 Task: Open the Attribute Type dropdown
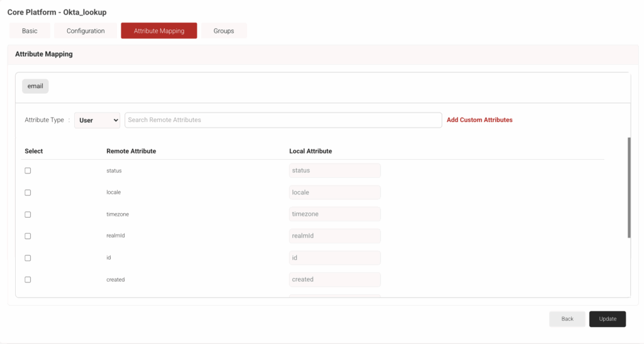(x=97, y=120)
